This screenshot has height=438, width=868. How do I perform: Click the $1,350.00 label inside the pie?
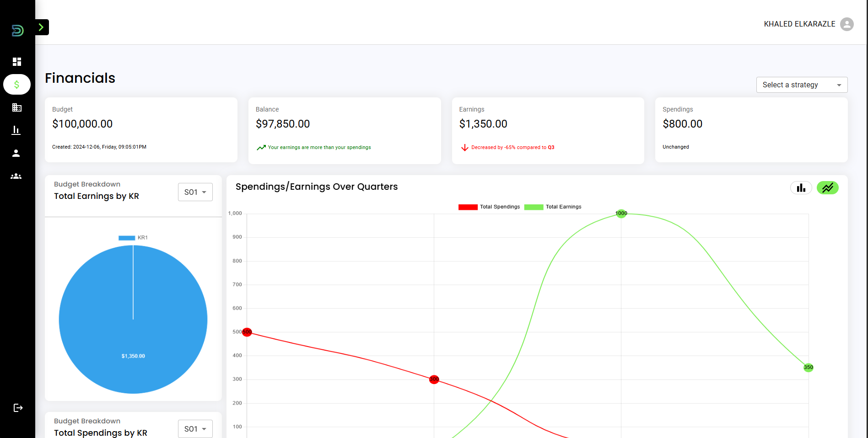pyautogui.click(x=133, y=356)
